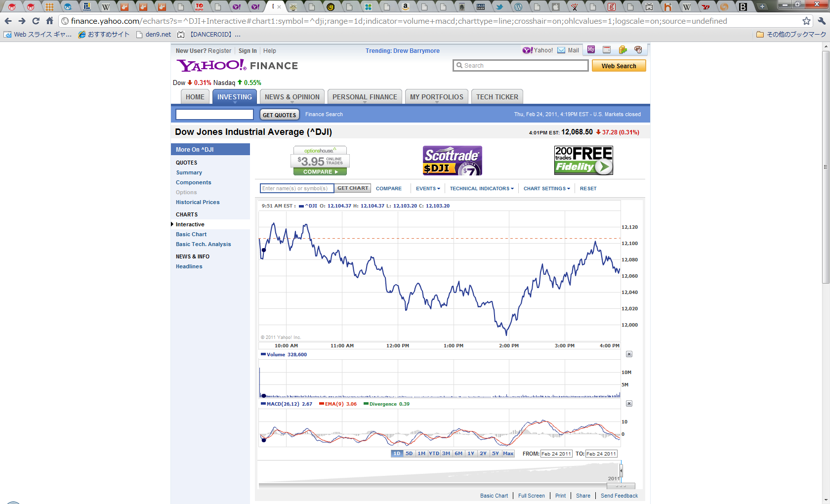Open the den9.net bookmark
The width and height of the screenshot is (830, 504).
(154, 35)
